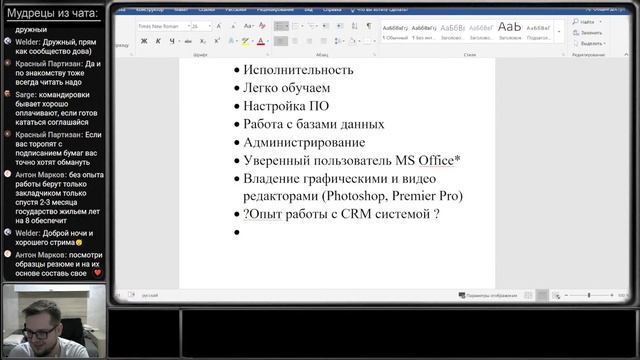
Task: Select print layout view in status bar
Action: click(542, 295)
